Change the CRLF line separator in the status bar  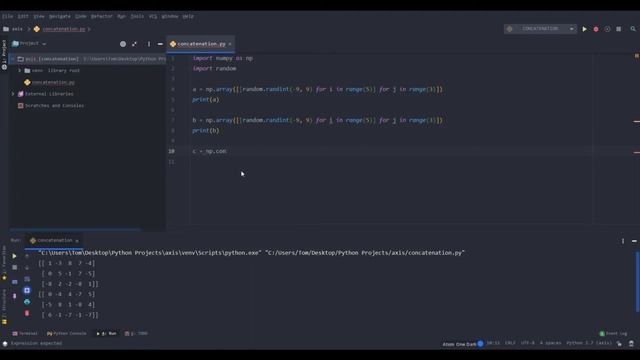[510, 343]
